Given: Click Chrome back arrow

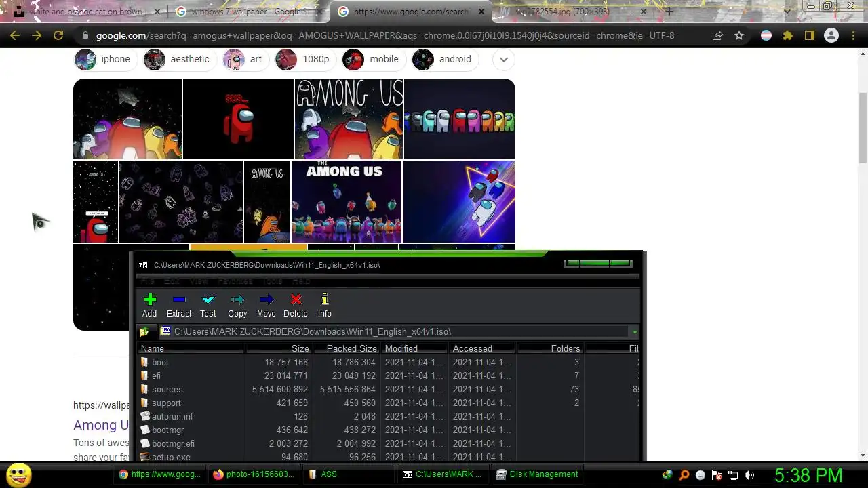Looking at the screenshot, I should [15, 35].
